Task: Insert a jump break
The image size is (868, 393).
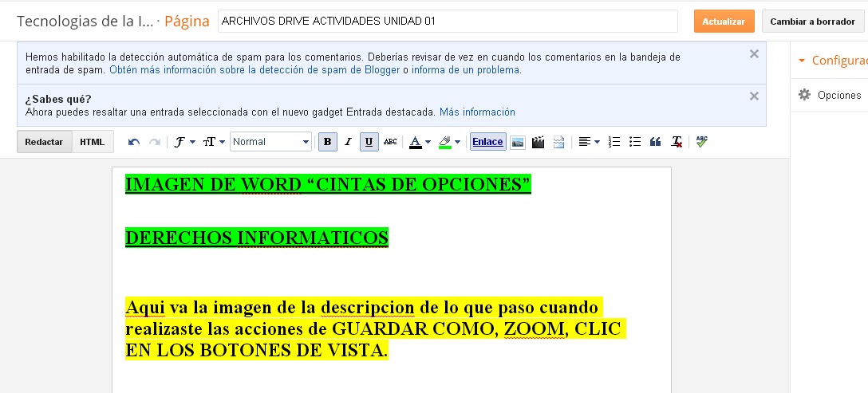Action: (x=558, y=142)
